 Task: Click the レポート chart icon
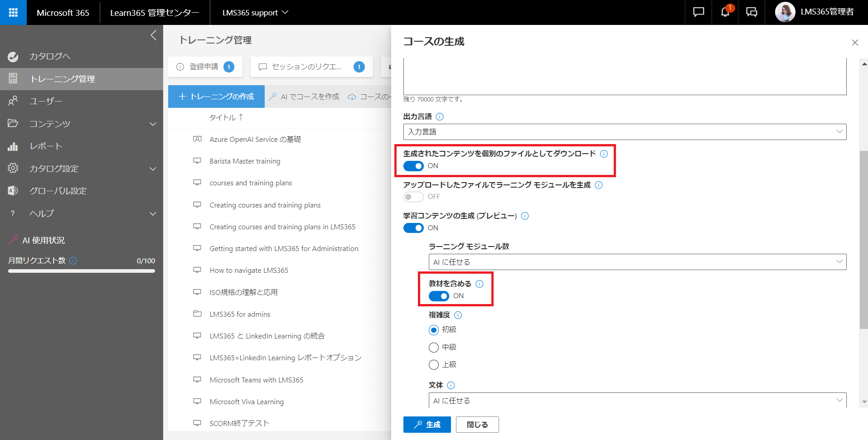13,146
